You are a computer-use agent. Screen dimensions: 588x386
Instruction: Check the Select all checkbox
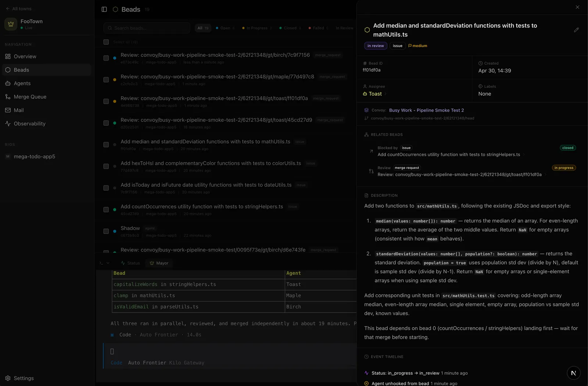106,42
